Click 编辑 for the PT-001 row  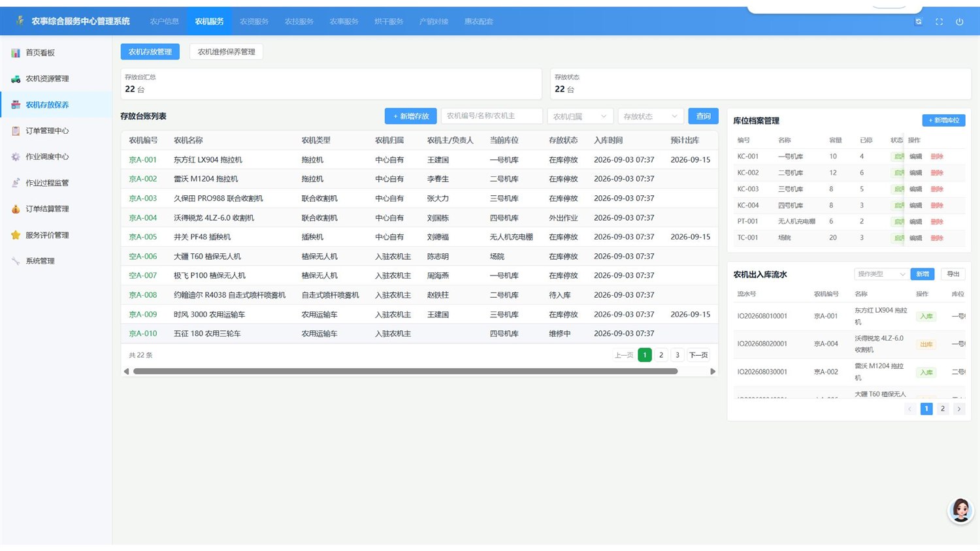pos(916,222)
